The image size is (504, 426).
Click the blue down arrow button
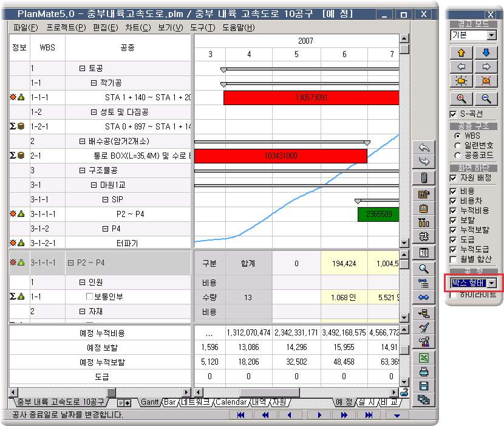click(486, 53)
